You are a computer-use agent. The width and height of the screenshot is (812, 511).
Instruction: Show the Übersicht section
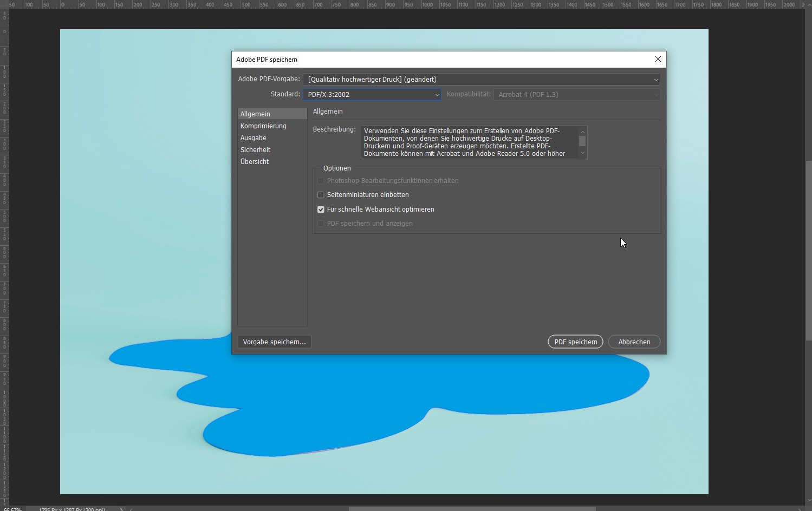click(255, 162)
